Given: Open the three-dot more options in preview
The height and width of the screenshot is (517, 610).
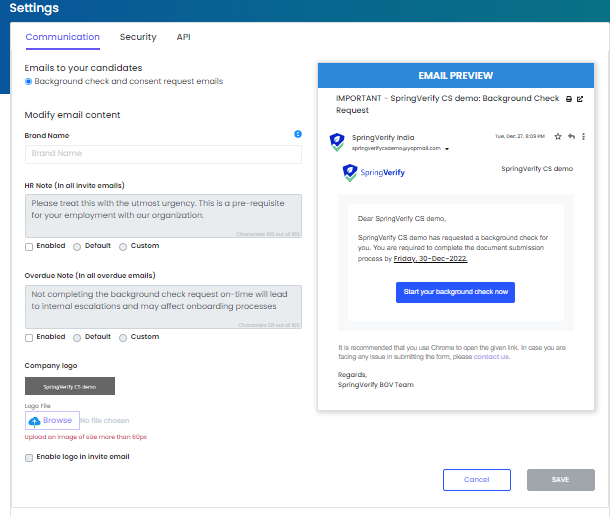Looking at the screenshot, I should point(583,136).
